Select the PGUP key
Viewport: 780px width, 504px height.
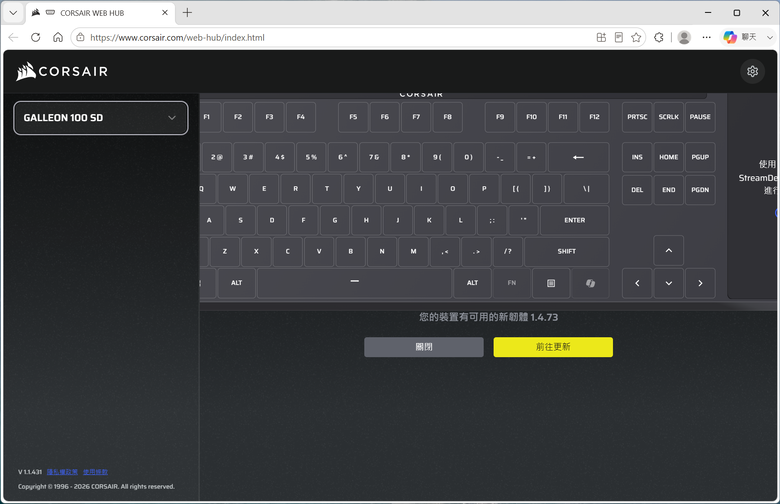point(700,157)
